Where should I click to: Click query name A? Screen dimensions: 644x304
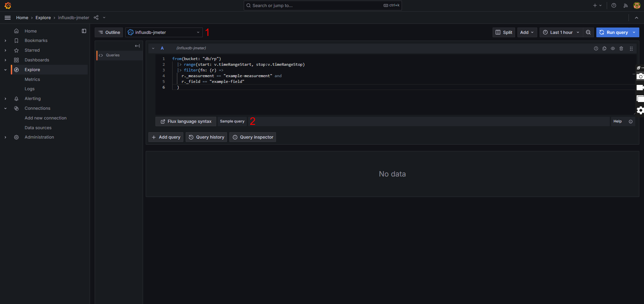(162, 48)
